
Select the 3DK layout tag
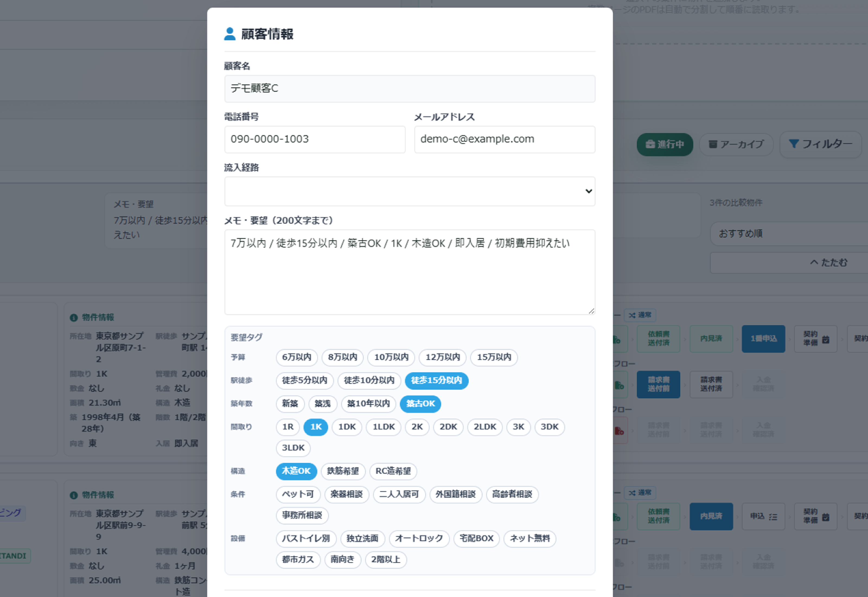coord(550,427)
